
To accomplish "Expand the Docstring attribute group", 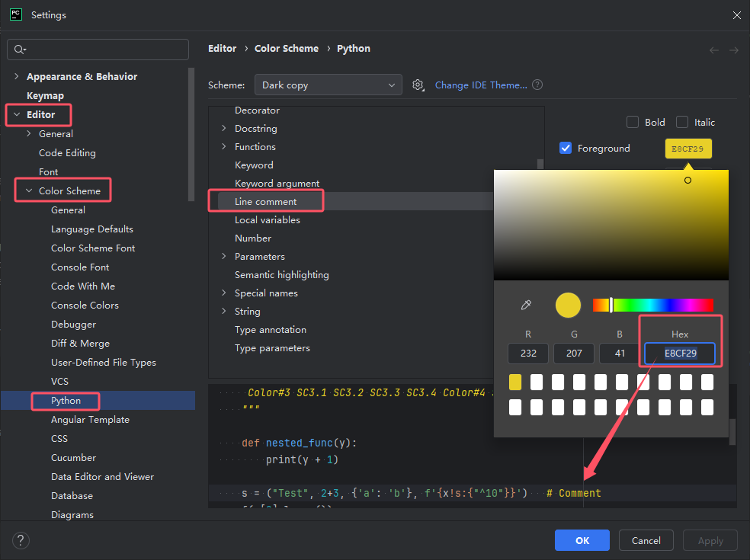I will [x=224, y=128].
